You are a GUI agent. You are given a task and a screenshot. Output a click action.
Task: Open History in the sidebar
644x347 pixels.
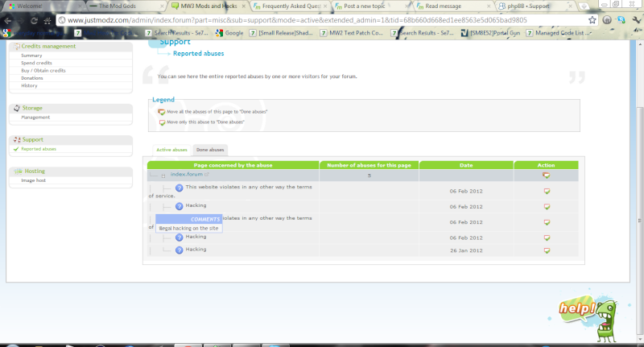coord(29,85)
